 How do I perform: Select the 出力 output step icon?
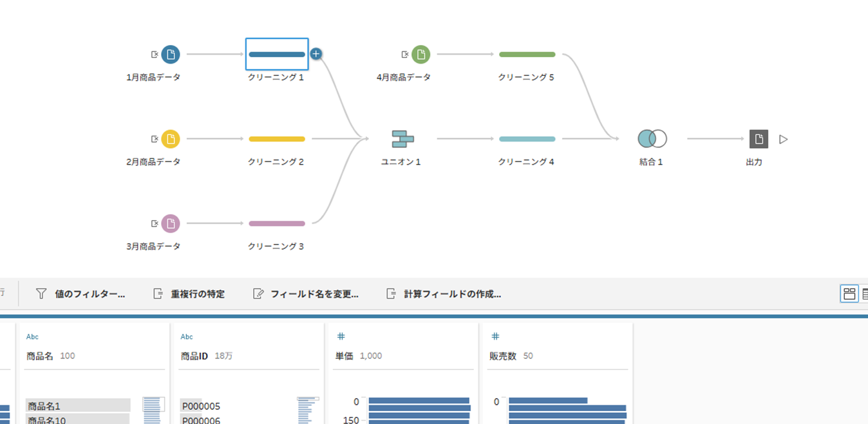tap(759, 139)
